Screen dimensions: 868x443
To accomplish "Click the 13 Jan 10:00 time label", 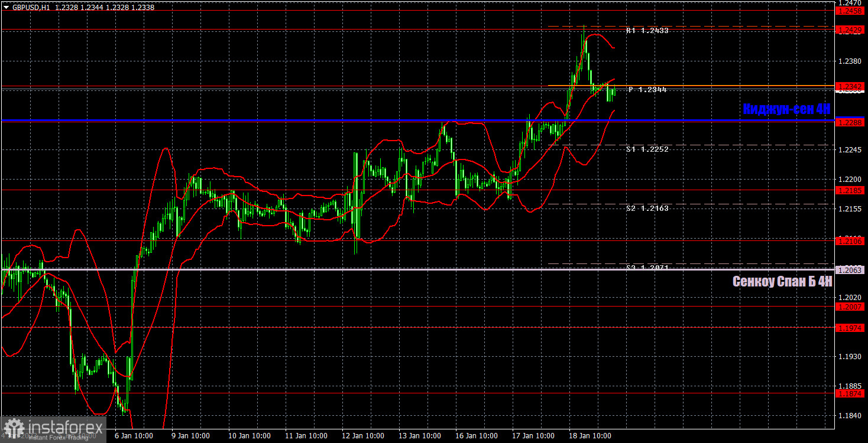I will 420,436.
